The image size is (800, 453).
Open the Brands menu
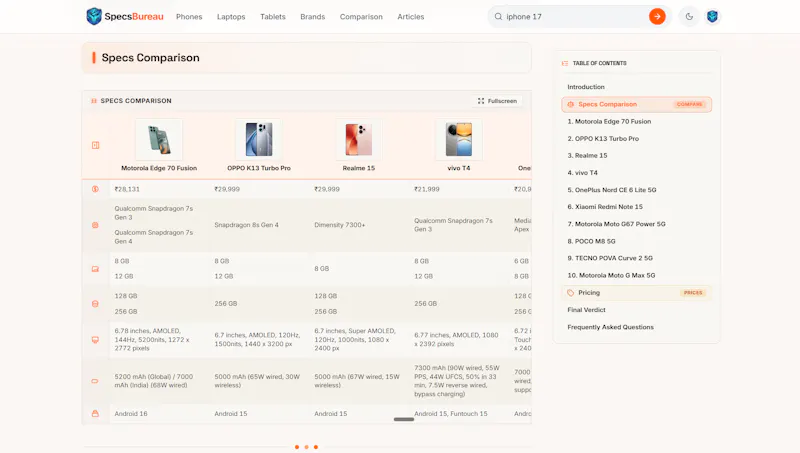[313, 16]
